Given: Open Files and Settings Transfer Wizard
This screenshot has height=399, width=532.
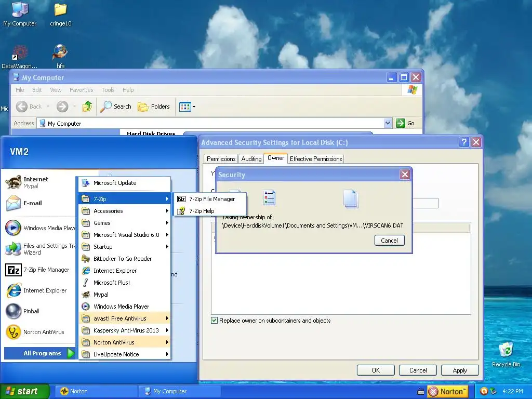Looking at the screenshot, I should (40, 249).
